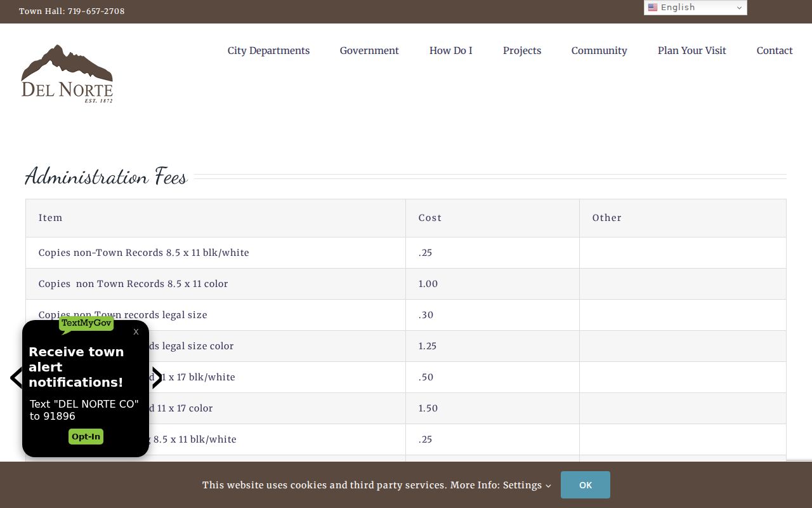Click the US flag language icon
Viewport: 812px width, 508px height.
pos(653,8)
